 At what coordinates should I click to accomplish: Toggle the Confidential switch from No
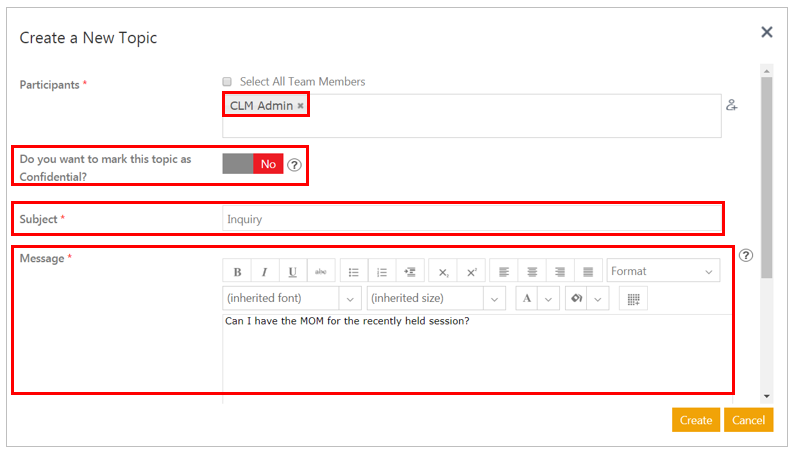click(x=253, y=164)
